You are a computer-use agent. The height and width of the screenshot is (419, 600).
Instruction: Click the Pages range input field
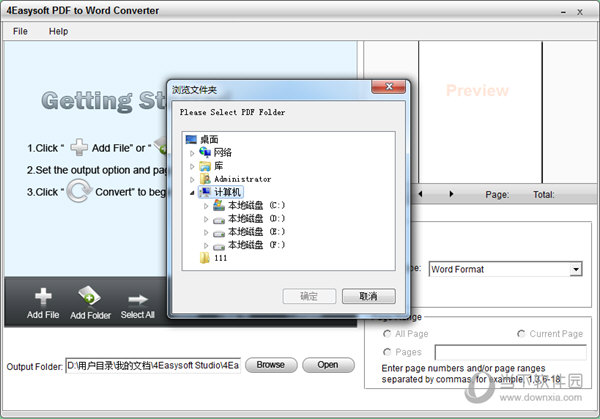510,352
